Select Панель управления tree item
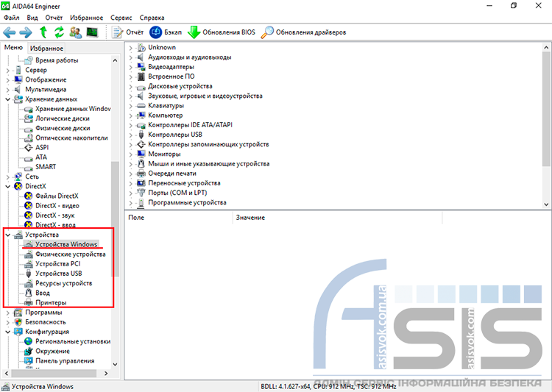Viewport: 552px width, 392px height. point(65,360)
